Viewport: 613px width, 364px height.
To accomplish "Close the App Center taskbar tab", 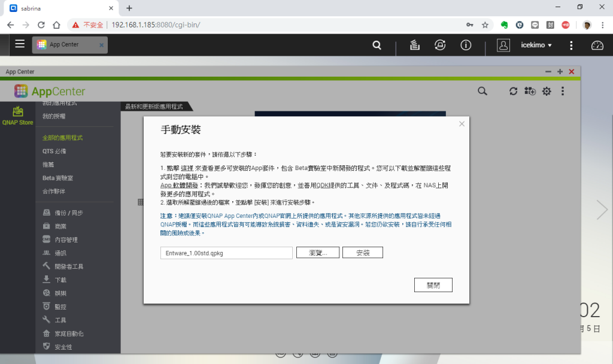I will pos(102,45).
